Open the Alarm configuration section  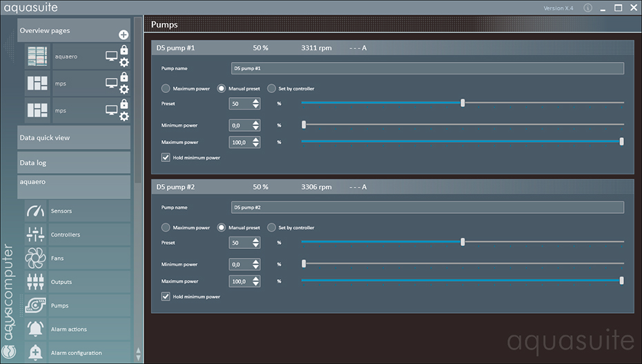point(89,352)
